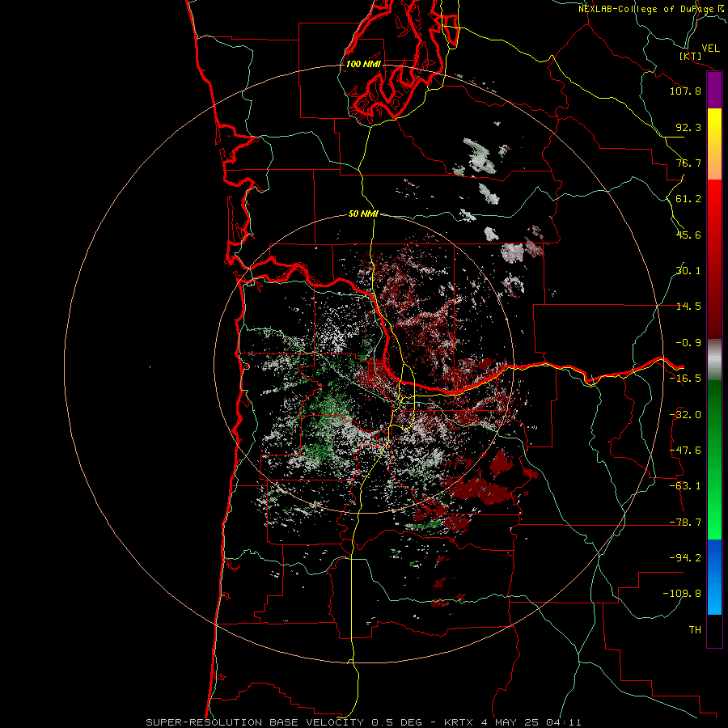Select the 92.3 legend value
This screenshot has height=728, width=728.
[x=688, y=127]
